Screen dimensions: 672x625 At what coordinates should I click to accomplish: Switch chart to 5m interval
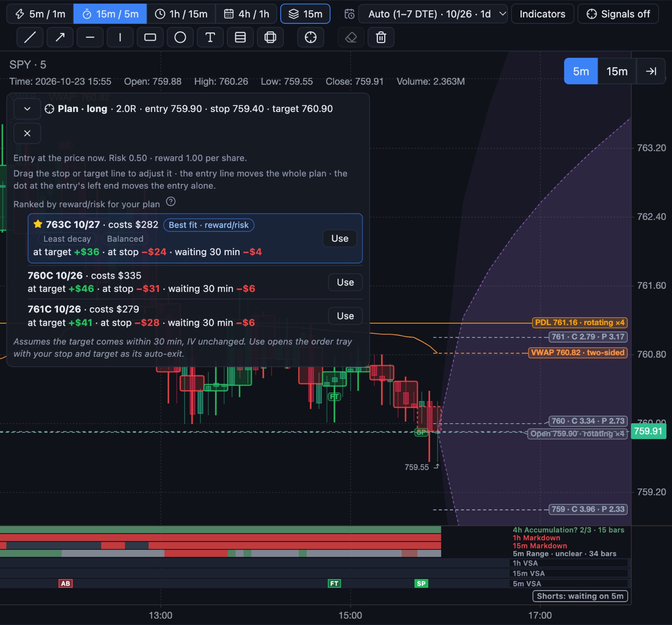point(581,71)
